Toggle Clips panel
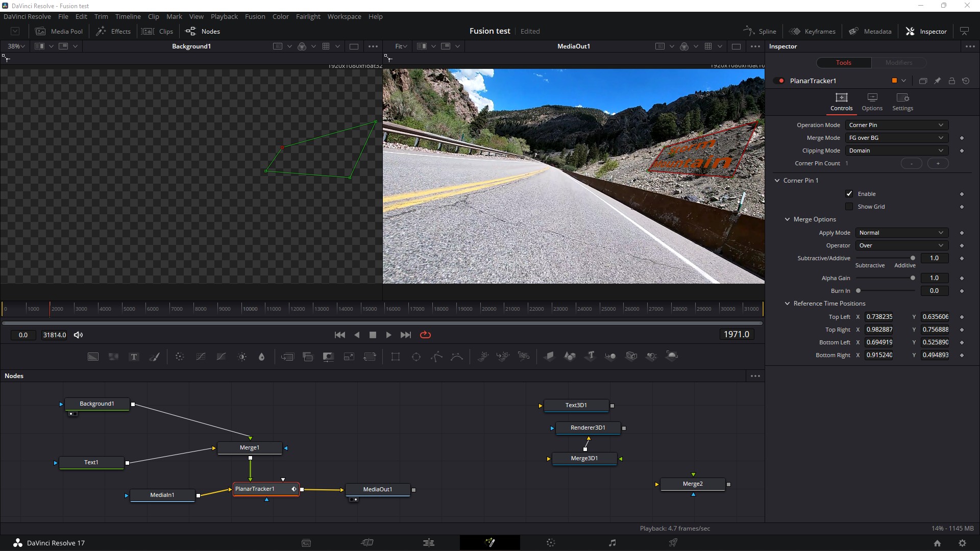This screenshot has width=980, height=551. point(157,31)
